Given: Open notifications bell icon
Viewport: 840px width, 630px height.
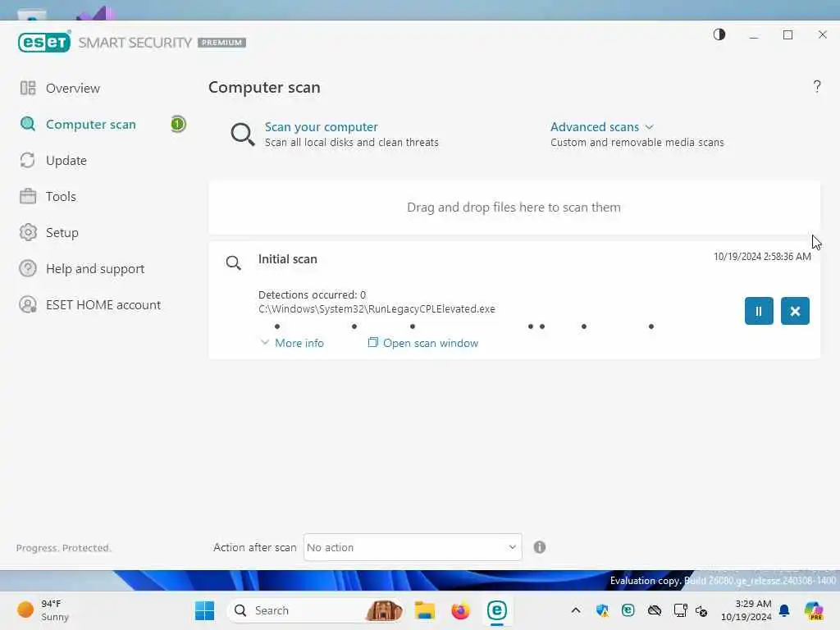Looking at the screenshot, I should click(784, 610).
